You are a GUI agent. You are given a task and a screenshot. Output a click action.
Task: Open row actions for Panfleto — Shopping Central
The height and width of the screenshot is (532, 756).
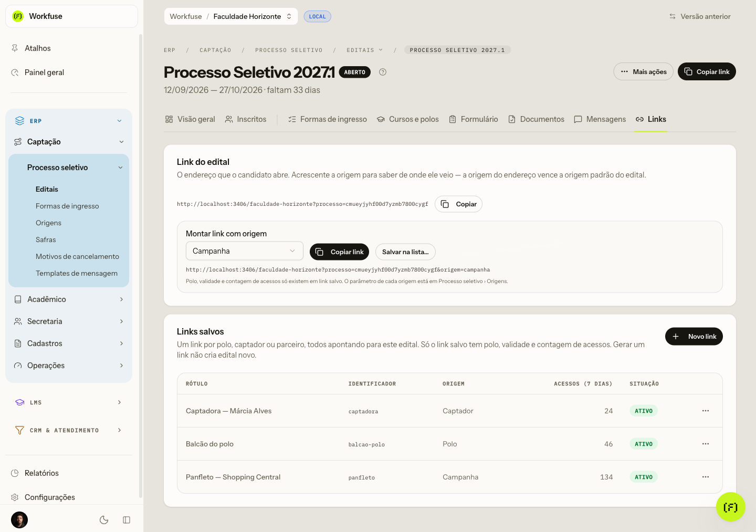(x=705, y=477)
